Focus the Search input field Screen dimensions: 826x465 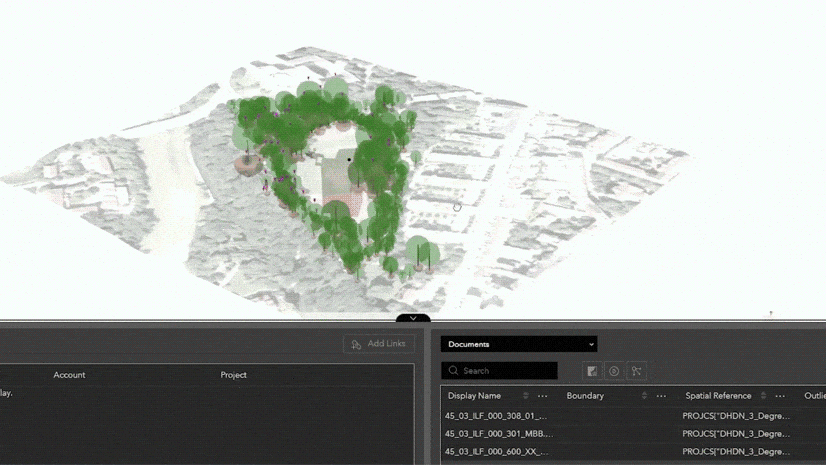(x=499, y=371)
